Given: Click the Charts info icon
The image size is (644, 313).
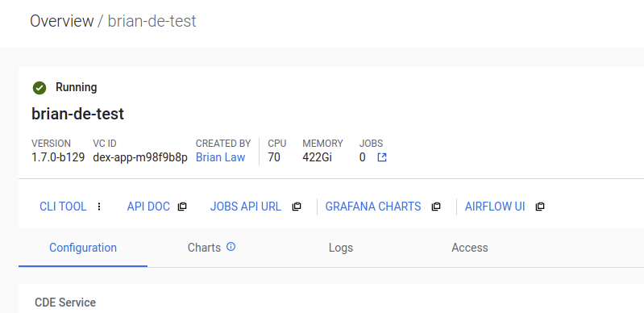Looking at the screenshot, I should click(231, 247).
